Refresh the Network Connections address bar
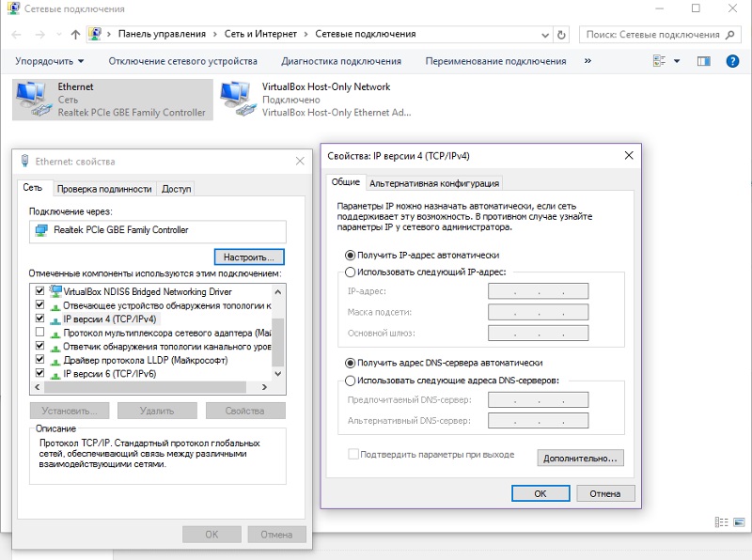 [x=561, y=35]
